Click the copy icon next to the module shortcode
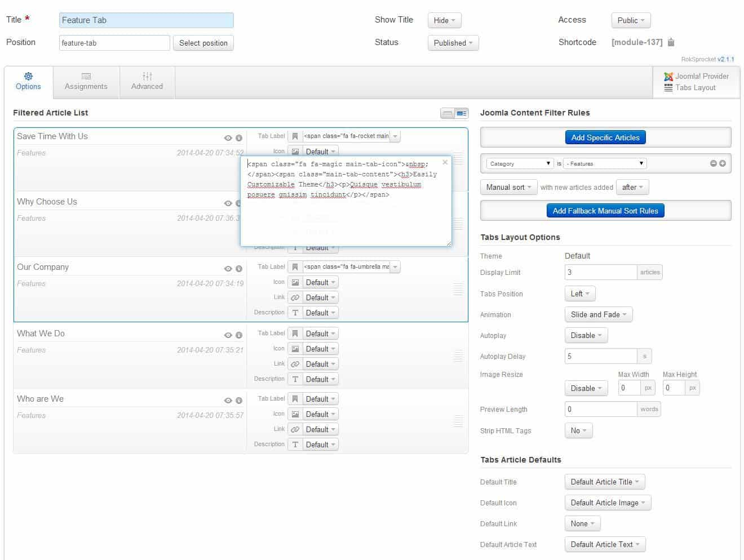Image resolution: width=744 pixels, height=560 pixels. click(670, 42)
